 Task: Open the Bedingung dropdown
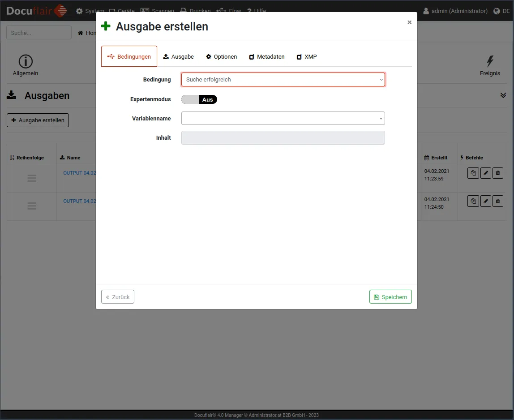pos(283,80)
